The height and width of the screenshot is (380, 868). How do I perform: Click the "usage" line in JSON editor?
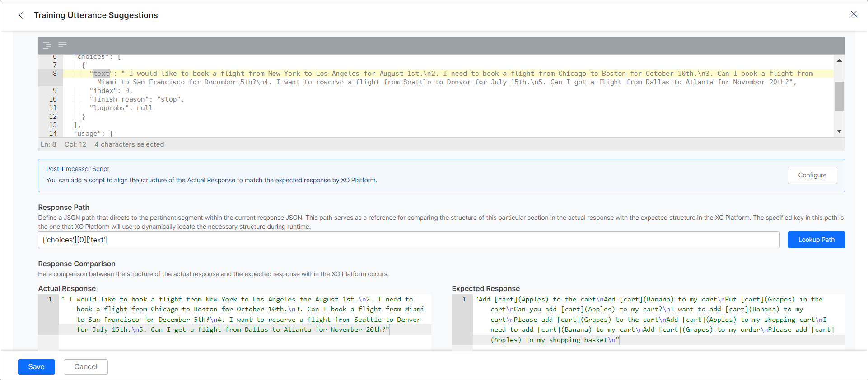pos(93,134)
